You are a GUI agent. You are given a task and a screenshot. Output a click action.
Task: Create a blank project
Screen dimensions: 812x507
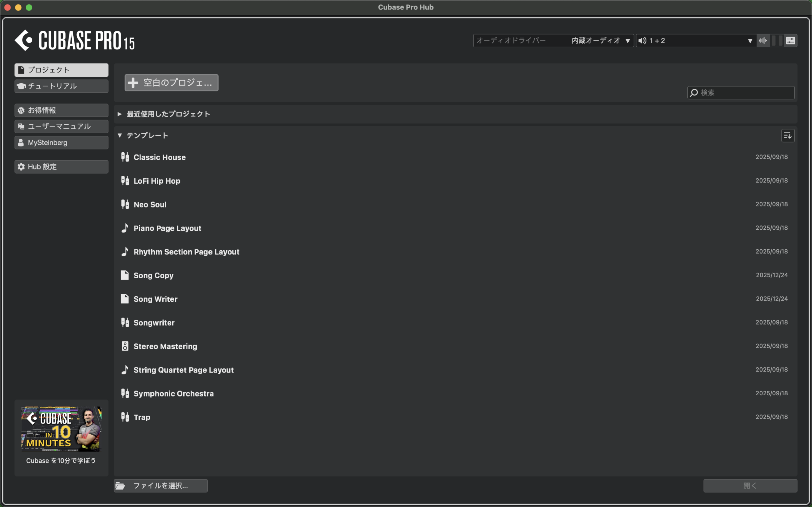click(x=171, y=82)
